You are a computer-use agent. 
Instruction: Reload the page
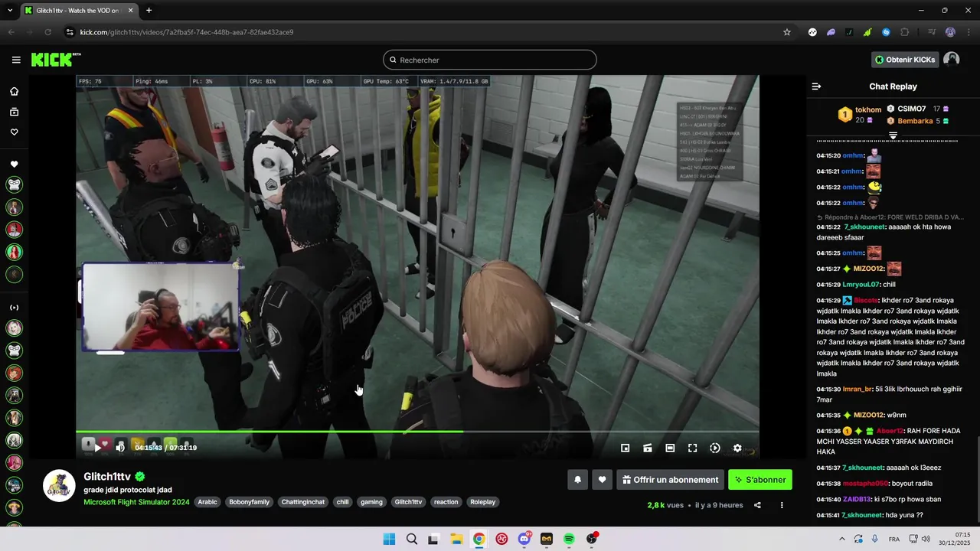click(47, 32)
